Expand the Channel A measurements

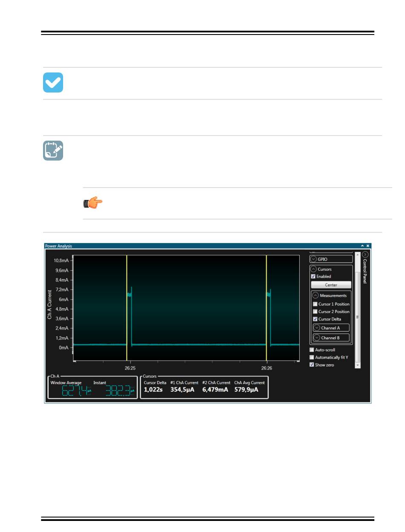pyautogui.click(x=316, y=328)
